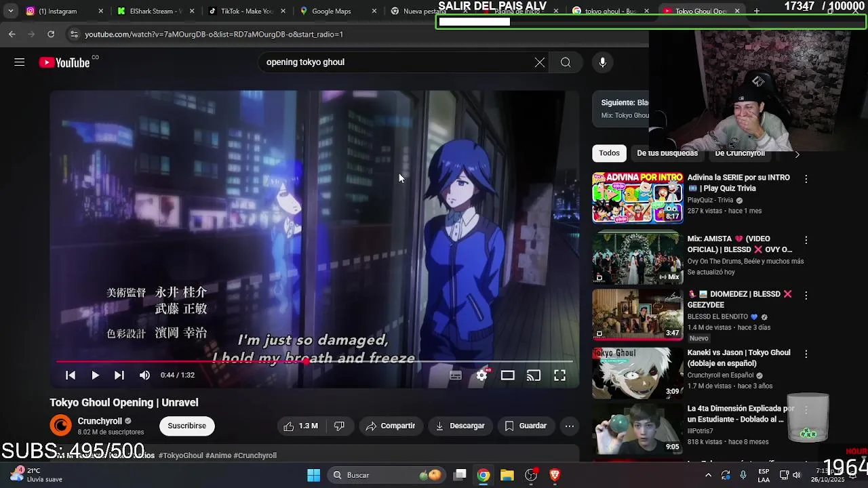This screenshot has height=488, width=868.
Task: Reload the current page
Action: 51,34
